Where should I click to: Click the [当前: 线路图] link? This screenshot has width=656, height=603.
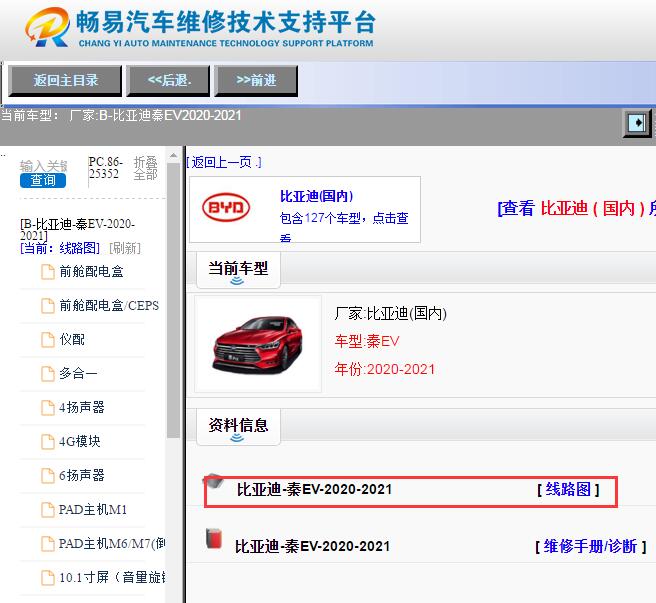pyautogui.click(x=60, y=248)
